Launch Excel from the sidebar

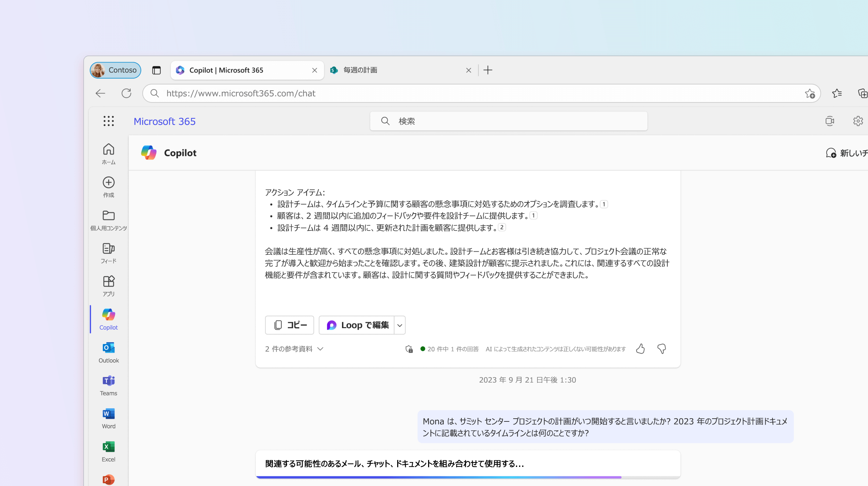point(108,452)
